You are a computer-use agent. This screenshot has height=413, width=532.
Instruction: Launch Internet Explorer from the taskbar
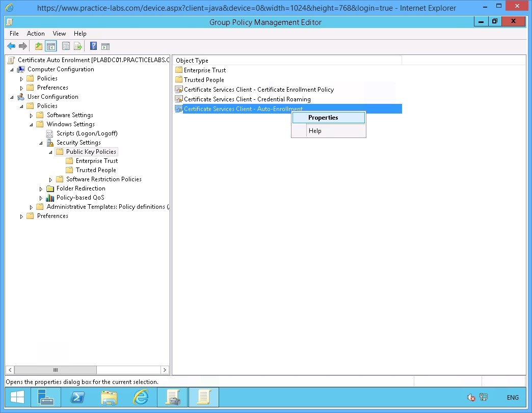click(x=141, y=397)
